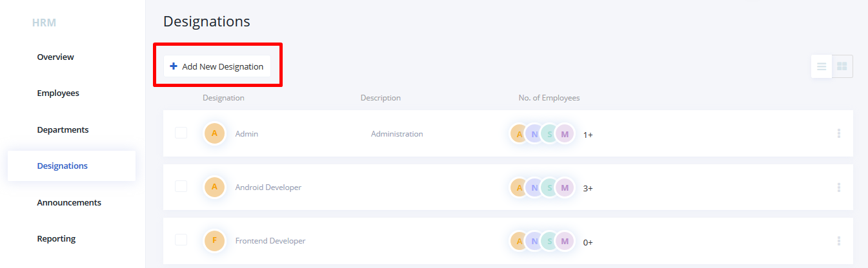Viewport: 868px width, 268px height.
Task: Click the Frontend Developer avatar icon
Action: click(214, 240)
